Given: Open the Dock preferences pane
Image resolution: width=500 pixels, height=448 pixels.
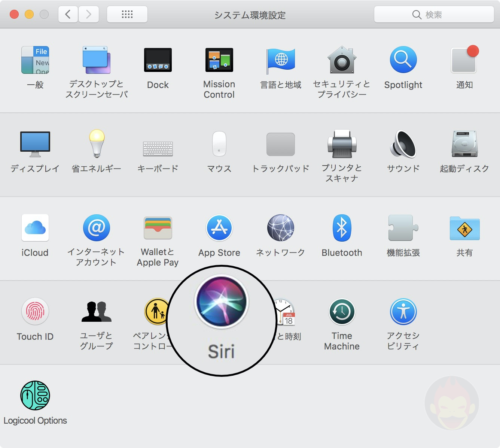Looking at the screenshot, I should pyautogui.click(x=158, y=60).
